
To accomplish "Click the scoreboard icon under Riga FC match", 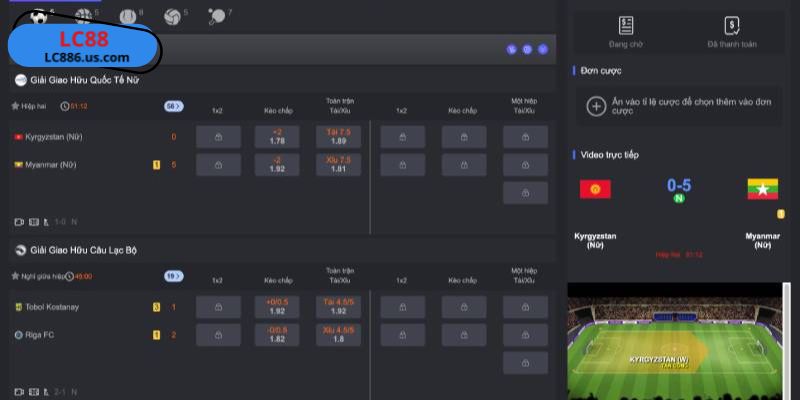I will click(x=34, y=392).
